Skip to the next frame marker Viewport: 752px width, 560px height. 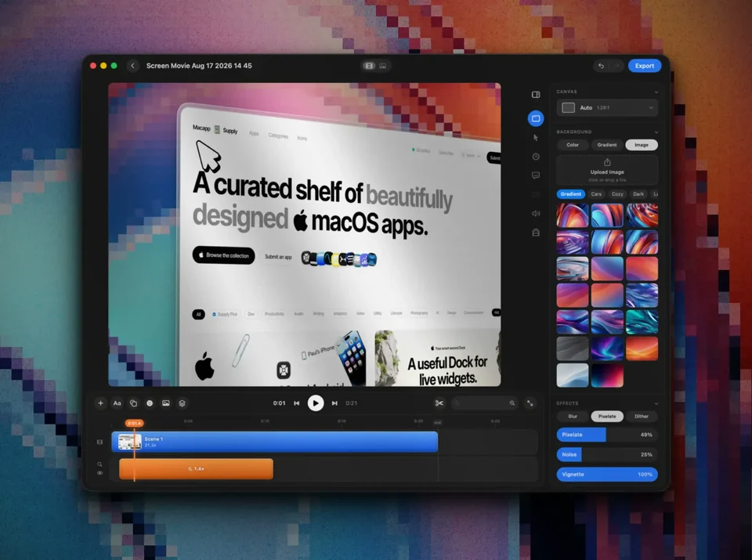click(334, 403)
